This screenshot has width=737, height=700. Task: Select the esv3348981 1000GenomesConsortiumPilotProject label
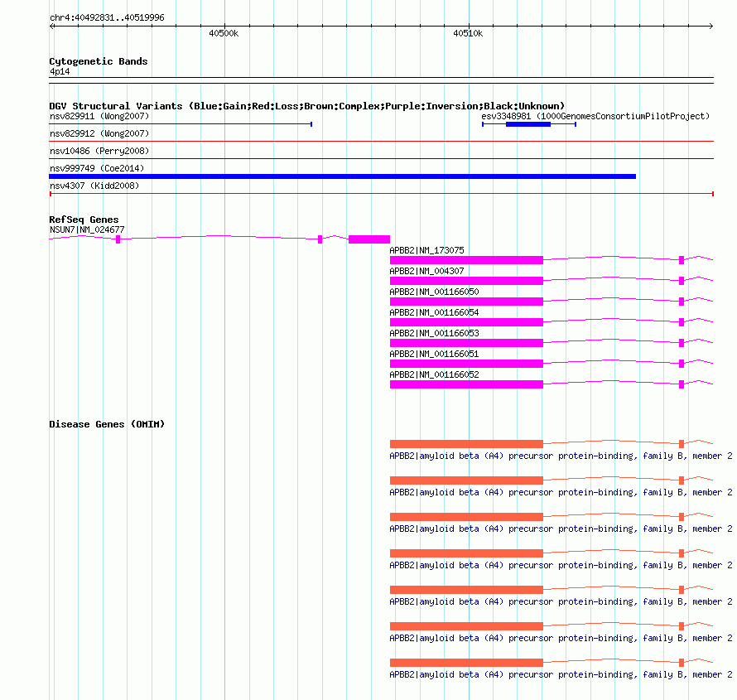coord(595,116)
